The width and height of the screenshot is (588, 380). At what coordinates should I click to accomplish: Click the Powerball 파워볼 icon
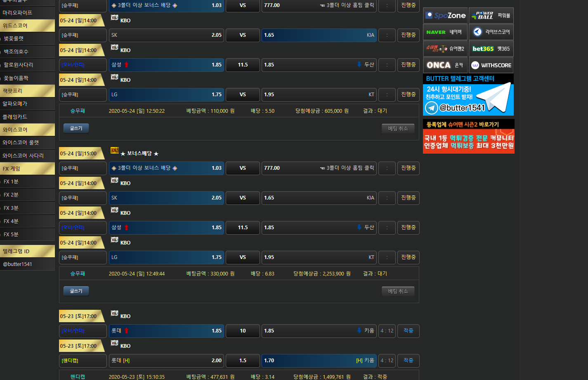pos(491,16)
